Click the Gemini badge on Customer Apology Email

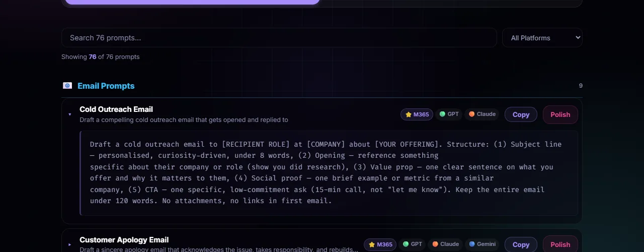click(481, 244)
